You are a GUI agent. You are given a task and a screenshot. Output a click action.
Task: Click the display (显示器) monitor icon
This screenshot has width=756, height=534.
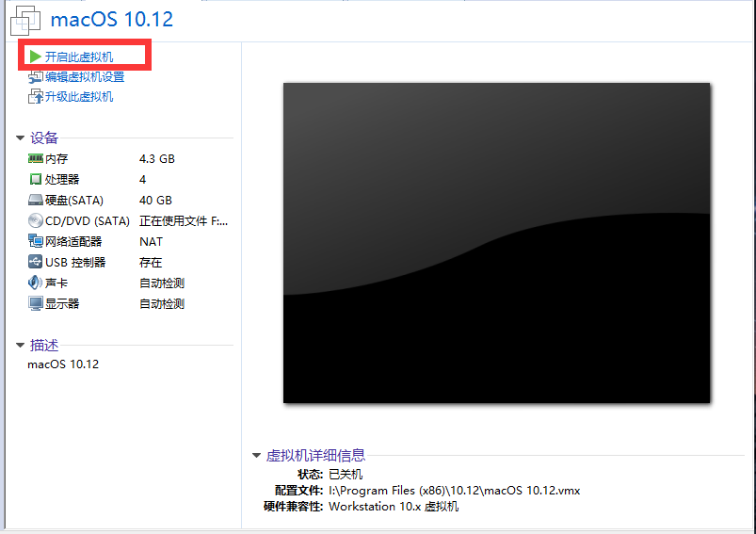tap(35, 303)
